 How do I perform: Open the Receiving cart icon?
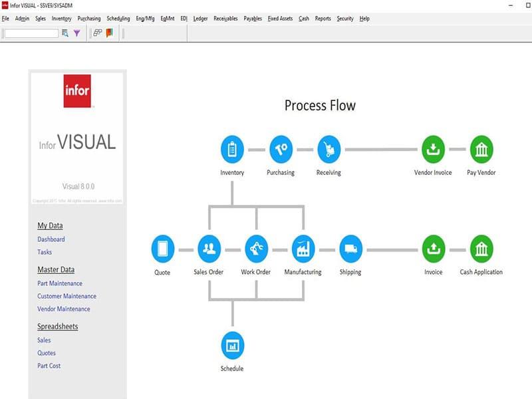pos(329,149)
